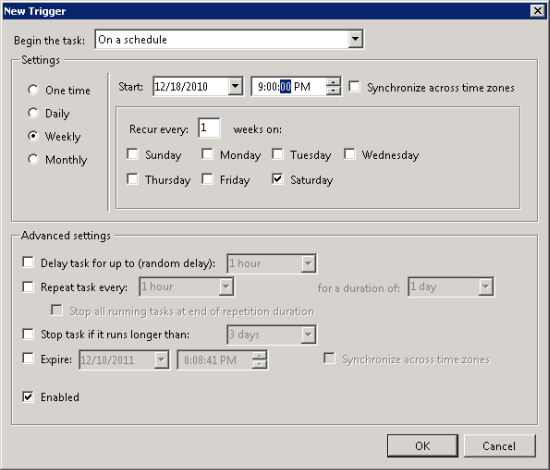The width and height of the screenshot is (550, 470).
Task: Check Stop all running tasks at end checkbox
Action: click(57, 310)
